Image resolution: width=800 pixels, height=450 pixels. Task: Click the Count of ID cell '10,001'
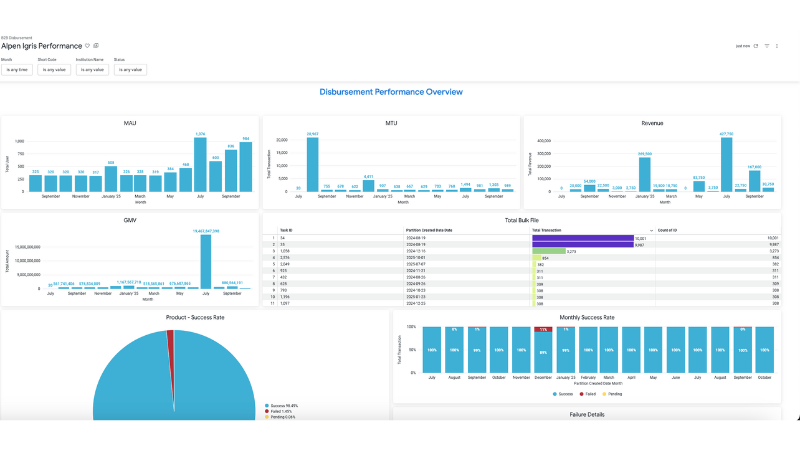[x=773, y=238]
